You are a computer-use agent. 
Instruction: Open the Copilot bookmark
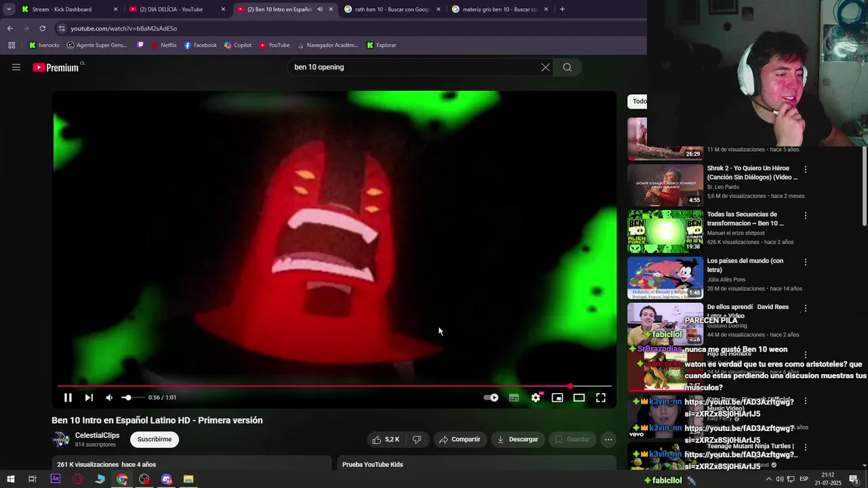pos(237,45)
